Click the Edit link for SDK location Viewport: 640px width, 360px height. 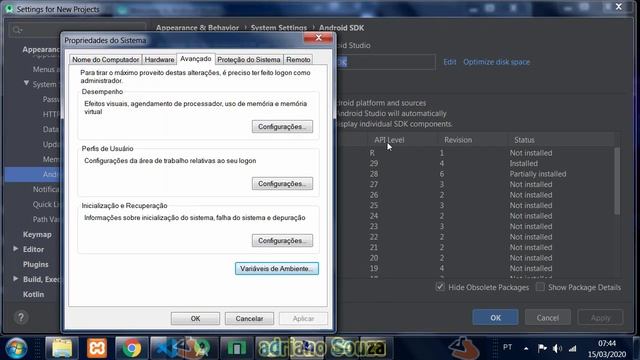[x=449, y=62]
